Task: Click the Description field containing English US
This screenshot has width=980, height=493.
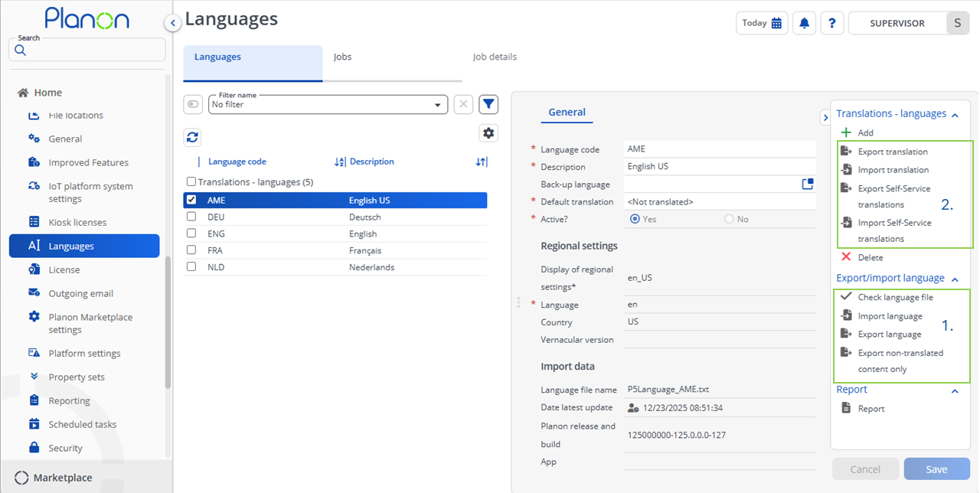Action: tap(720, 167)
